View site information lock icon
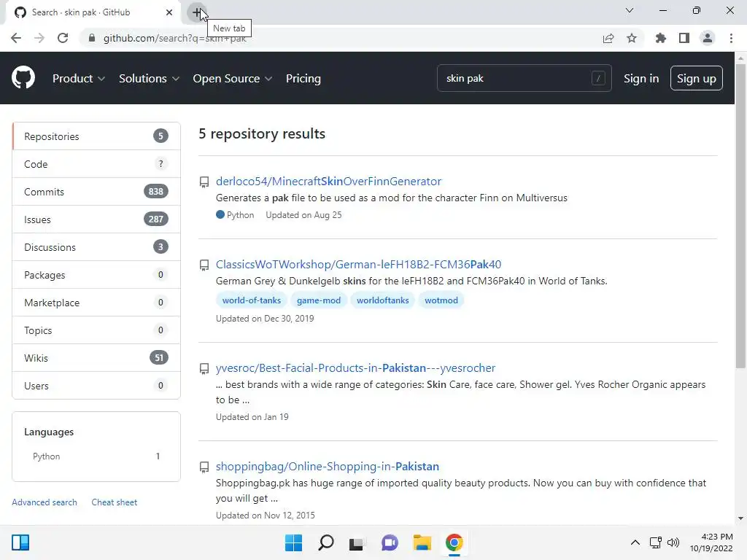 click(x=92, y=38)
